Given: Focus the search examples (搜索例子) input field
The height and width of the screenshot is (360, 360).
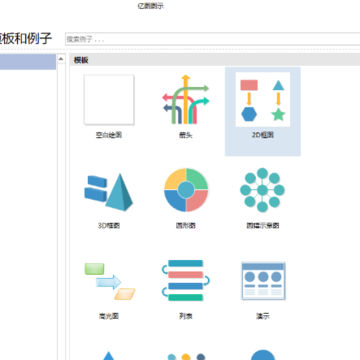Looking at the screenshot, I should click(212, 39).
